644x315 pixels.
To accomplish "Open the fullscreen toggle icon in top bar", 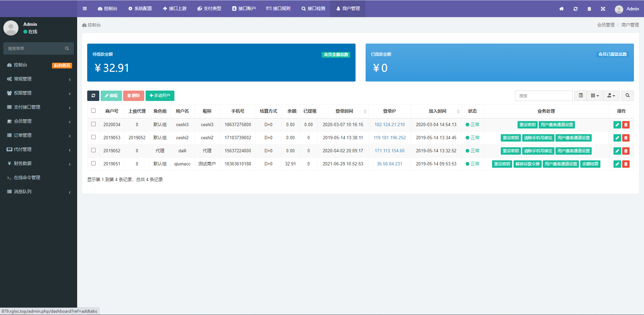I will pos(603,9).
